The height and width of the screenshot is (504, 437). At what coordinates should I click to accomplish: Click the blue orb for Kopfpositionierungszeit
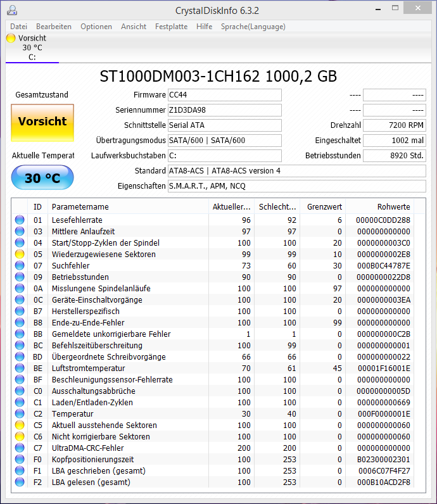20,459
